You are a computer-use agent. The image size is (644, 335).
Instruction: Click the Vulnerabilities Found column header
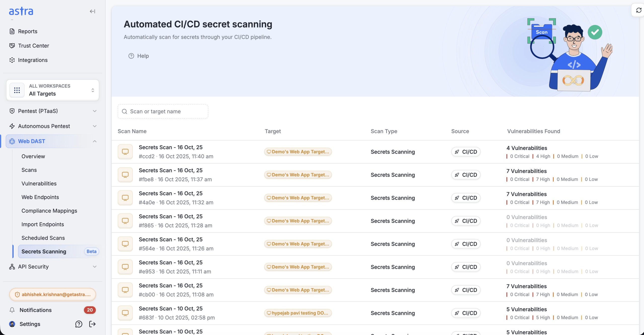pos(534,131)
